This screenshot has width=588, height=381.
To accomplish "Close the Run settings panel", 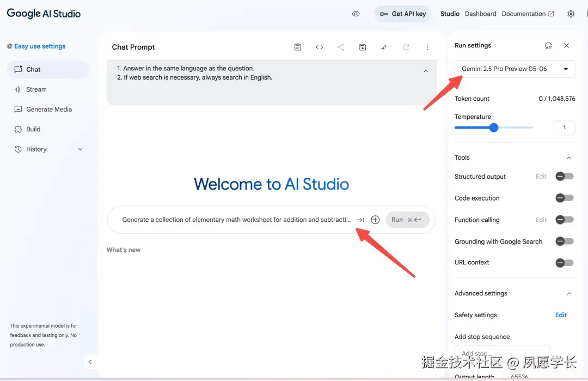I will pos(567,45).
